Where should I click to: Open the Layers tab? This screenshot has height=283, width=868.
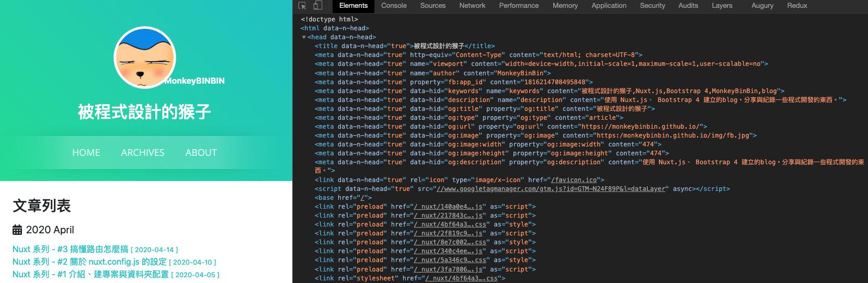coord(722,6)
